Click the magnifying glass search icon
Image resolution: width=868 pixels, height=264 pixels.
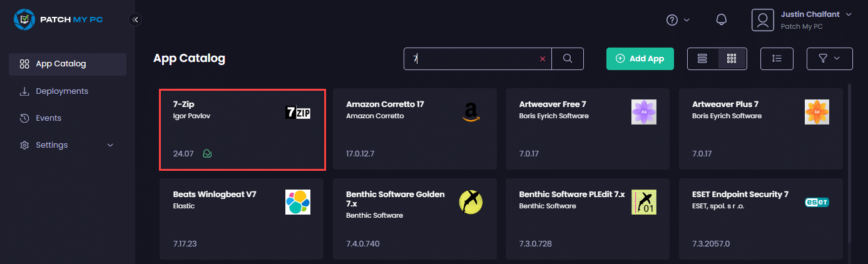pyautogui.click(x=568, y=59)
